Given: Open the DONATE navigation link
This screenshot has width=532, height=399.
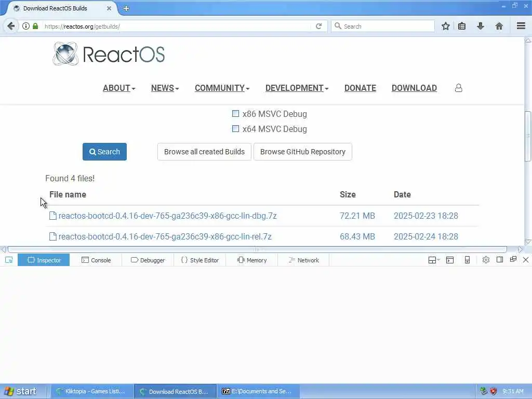Looking at the screenshot, I should click(x=360, y=88).
